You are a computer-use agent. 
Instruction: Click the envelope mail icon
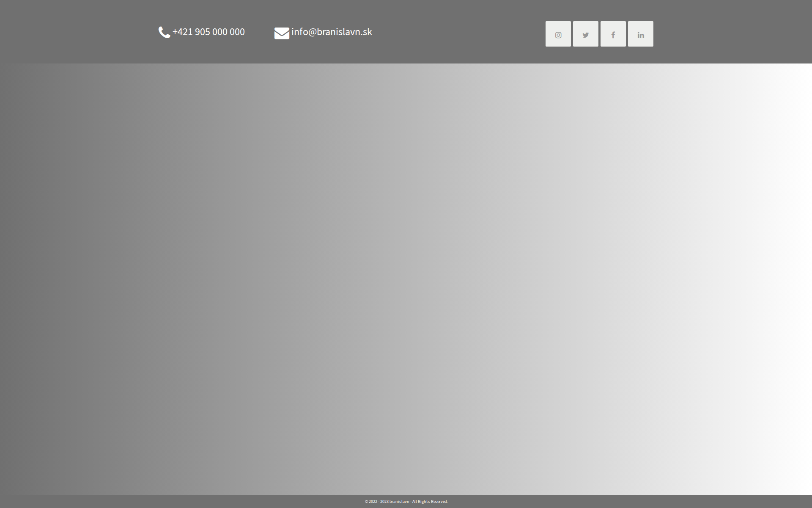pyautogui.click(x=282, y=33)
